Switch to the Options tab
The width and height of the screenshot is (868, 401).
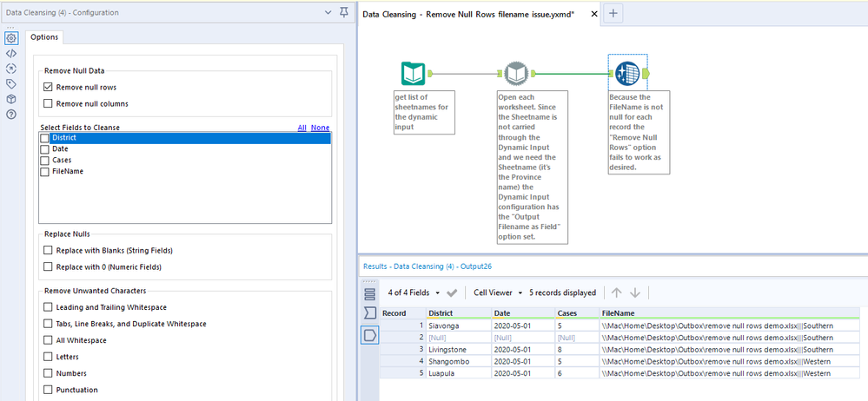pos(43,36)
